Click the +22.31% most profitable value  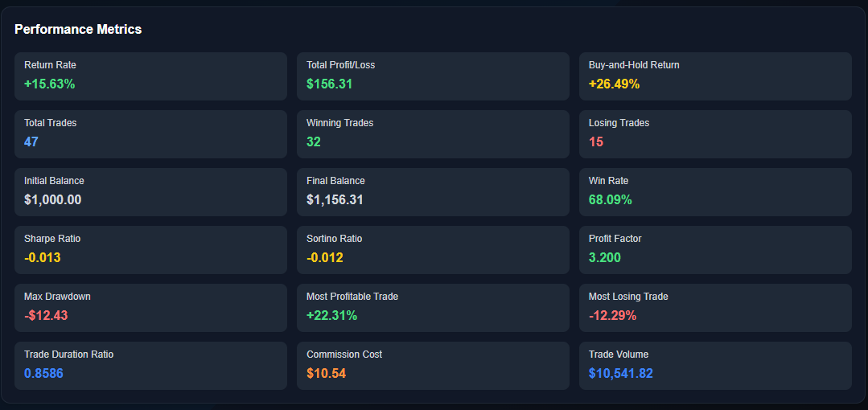pos(331,315)
